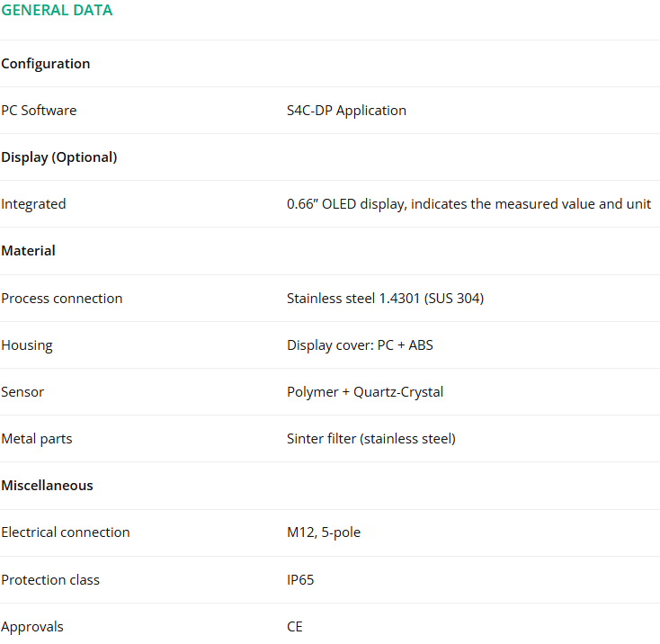
Task: Click the Metal parts label
Action: tap(37, 439)
